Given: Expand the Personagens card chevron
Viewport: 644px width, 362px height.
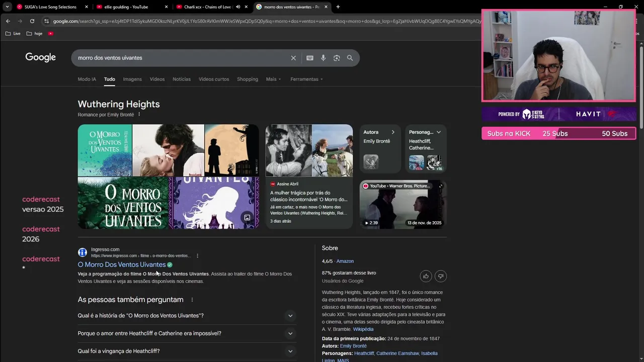Looking at the screenshot, I should [439, 132].
